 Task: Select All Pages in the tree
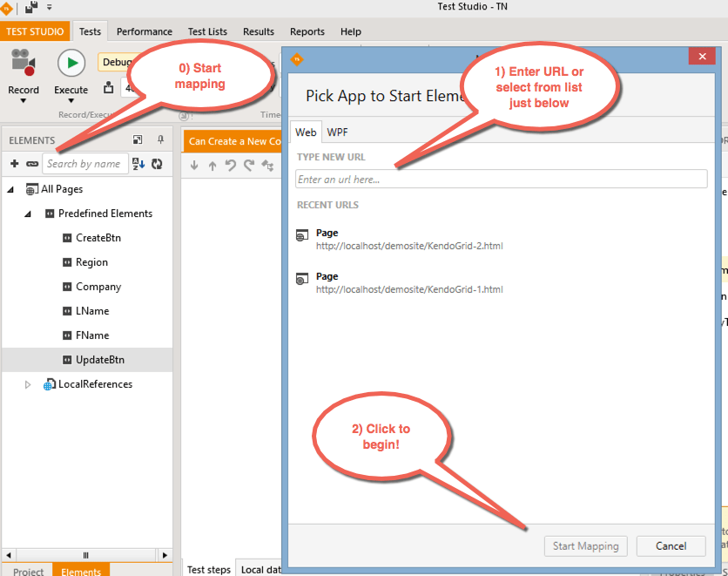[62, 189]
